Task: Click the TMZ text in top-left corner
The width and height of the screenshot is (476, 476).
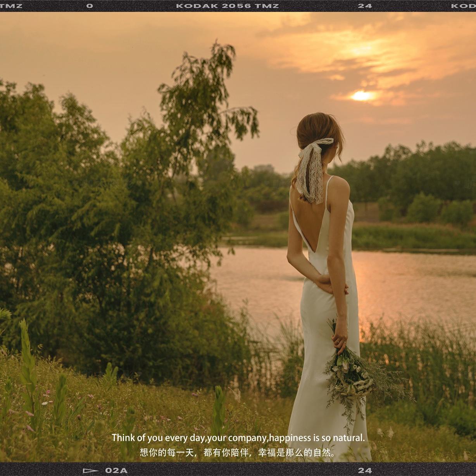Action: point(11,6)
